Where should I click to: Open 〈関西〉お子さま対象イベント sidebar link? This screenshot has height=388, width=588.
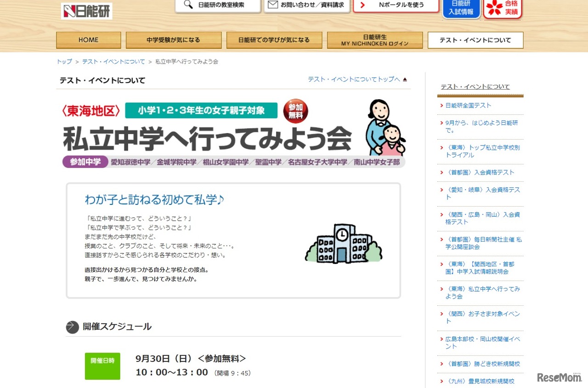pos(482,318)
